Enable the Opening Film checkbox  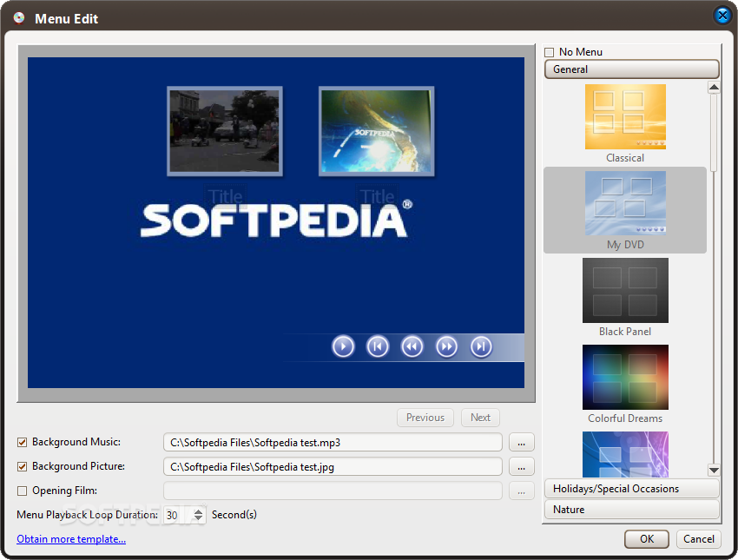[22, 491]
